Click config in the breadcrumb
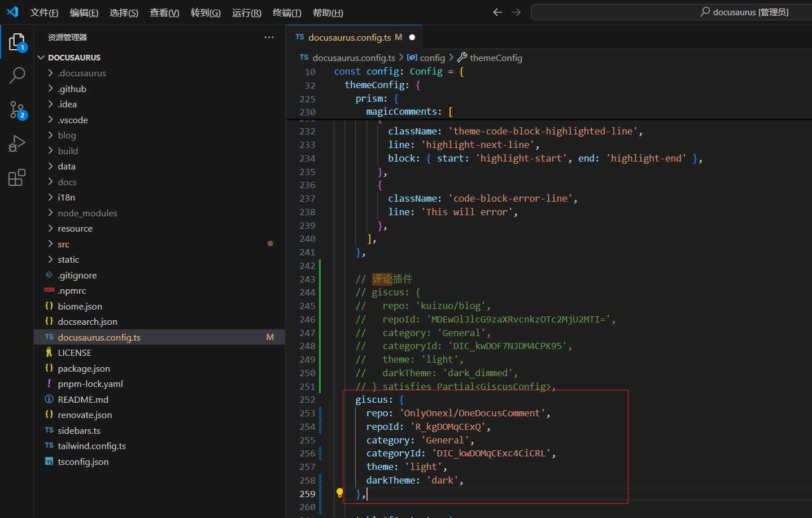The width and height of the screenshot is (812, 518). pyautogui.click(x=432, y=58)
